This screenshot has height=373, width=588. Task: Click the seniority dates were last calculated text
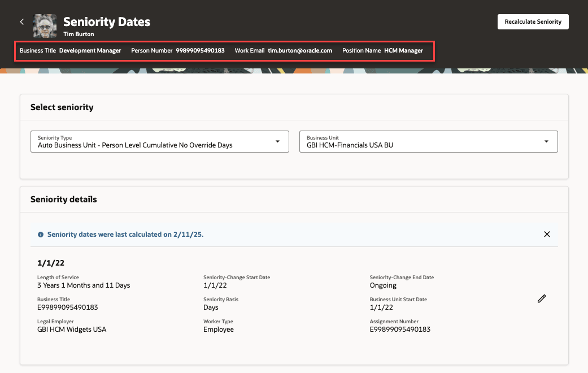tap(125, 235)
